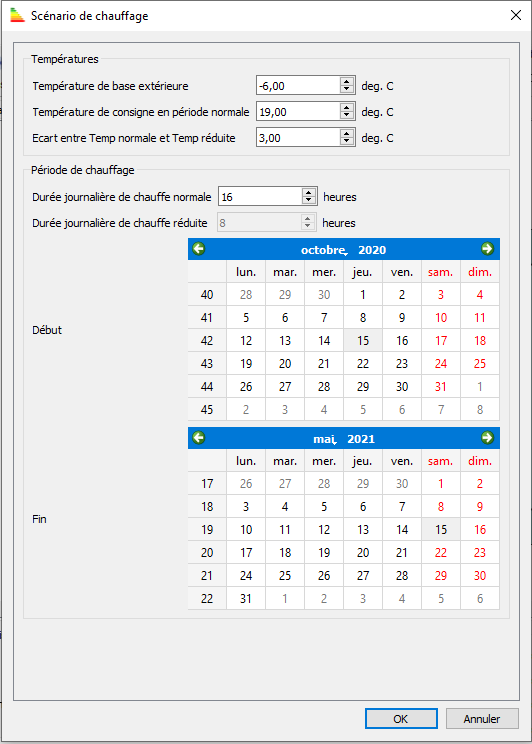532x744 pixels.
Task: Open the mai month selector
Action: pos(325,439)
